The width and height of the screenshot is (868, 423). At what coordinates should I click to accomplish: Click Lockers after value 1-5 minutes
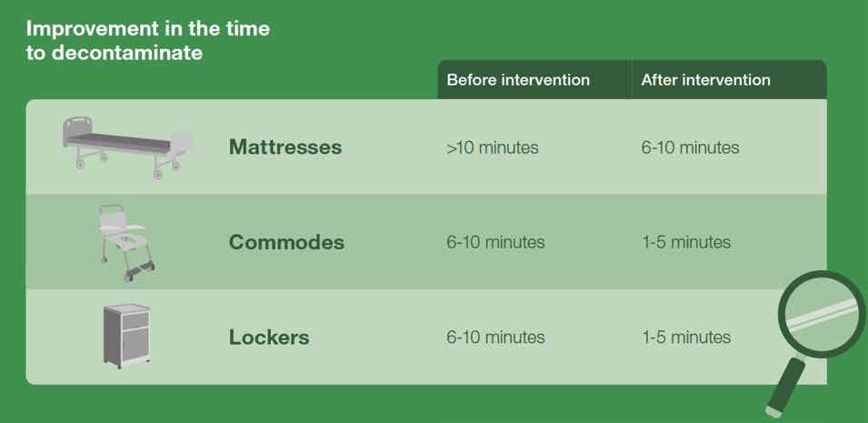(x=685, y=337)
